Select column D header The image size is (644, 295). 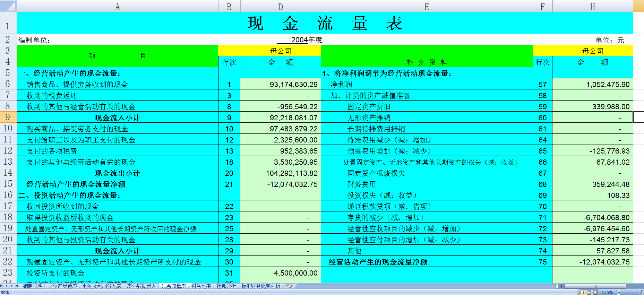[281, 6]
